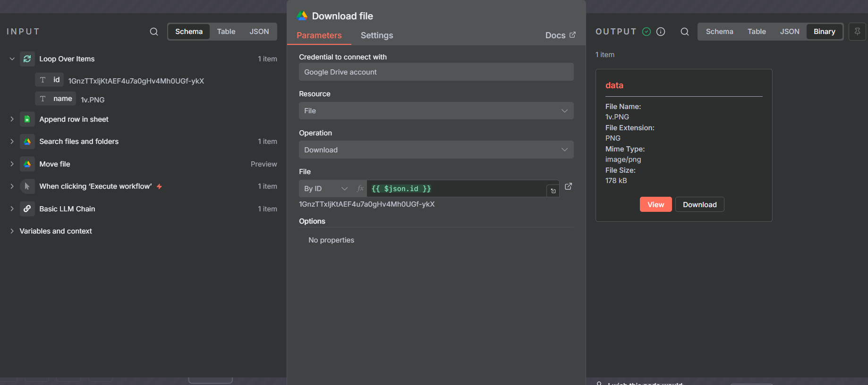Click the Append row in sheet icon

[x=27, y=119]
